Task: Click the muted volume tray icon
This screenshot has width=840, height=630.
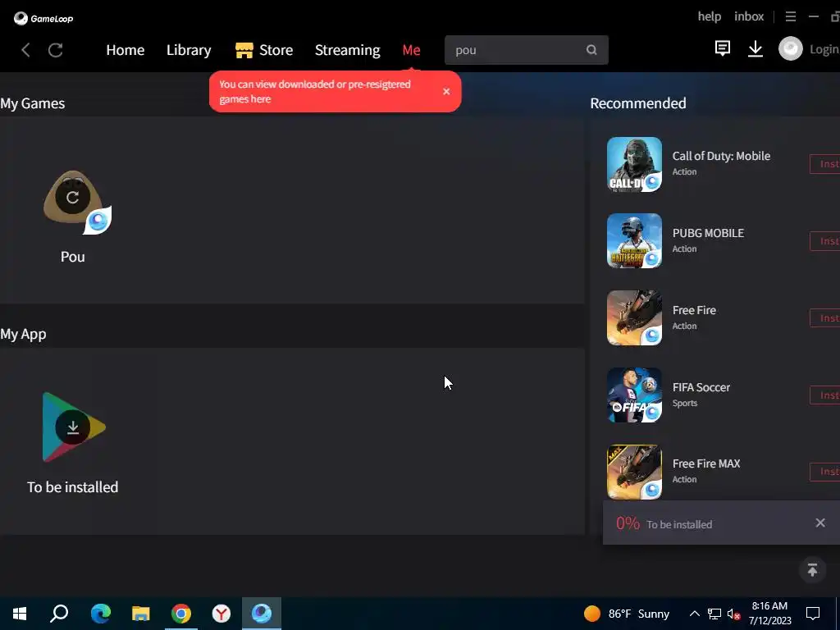Action: tap(733, 614)
